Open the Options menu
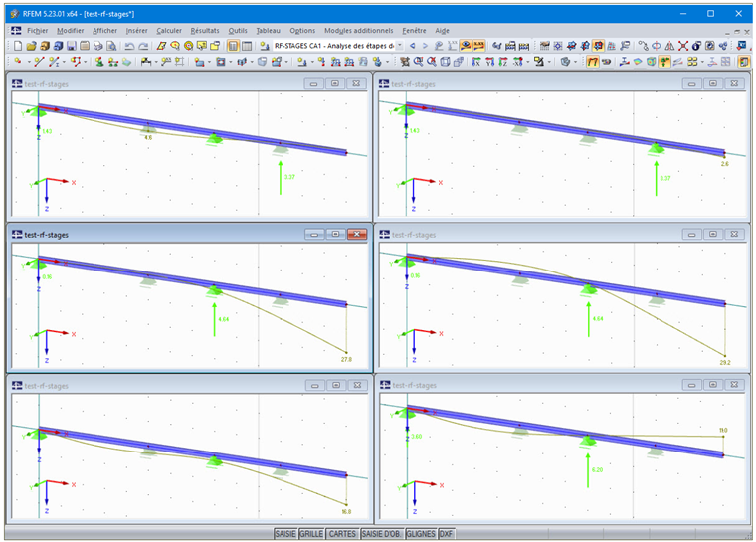This screenshot has width=756, height=542. (x=302, y=31)
